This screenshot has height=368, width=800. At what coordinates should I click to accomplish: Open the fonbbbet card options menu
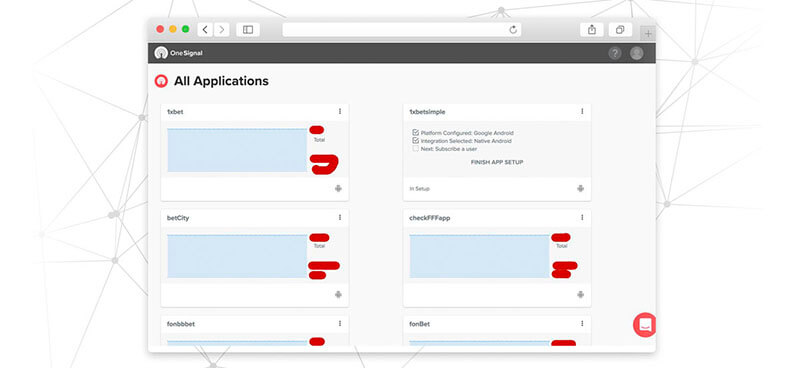click(x=340, y=324)
